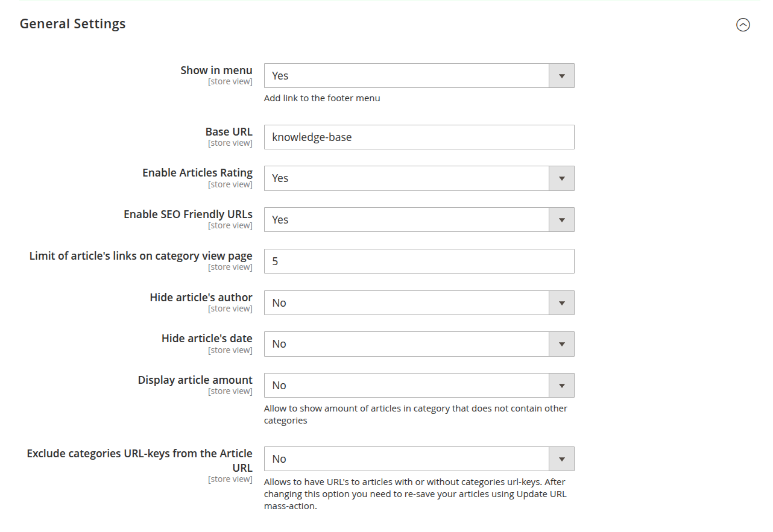The height and width of the screenshot is (532, 773).
Task: Open the Enable SEO Friendly URLs dropdown
Action: pyautogui.click(x=418, y=219)
